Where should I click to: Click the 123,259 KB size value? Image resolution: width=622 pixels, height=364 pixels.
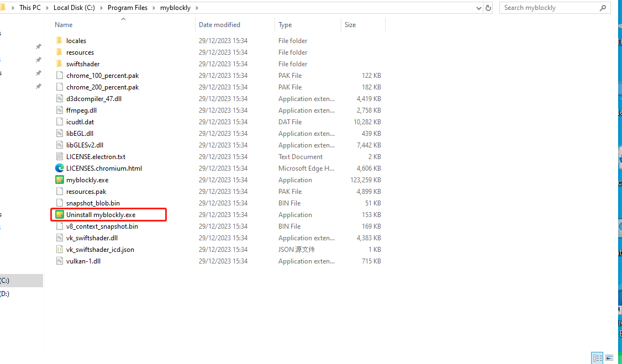click(x=365, y=180)
